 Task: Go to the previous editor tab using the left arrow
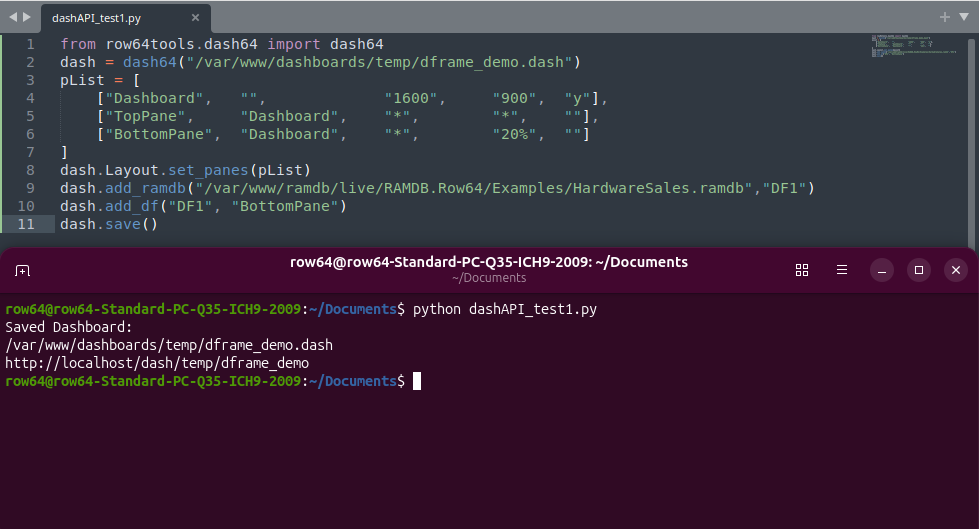click(x=13, y=17)
